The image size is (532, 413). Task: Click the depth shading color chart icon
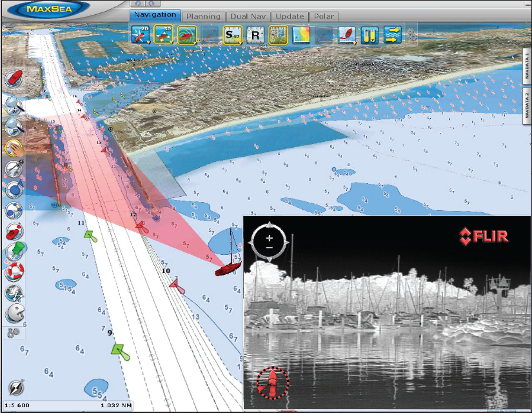[x=301, y=35]
